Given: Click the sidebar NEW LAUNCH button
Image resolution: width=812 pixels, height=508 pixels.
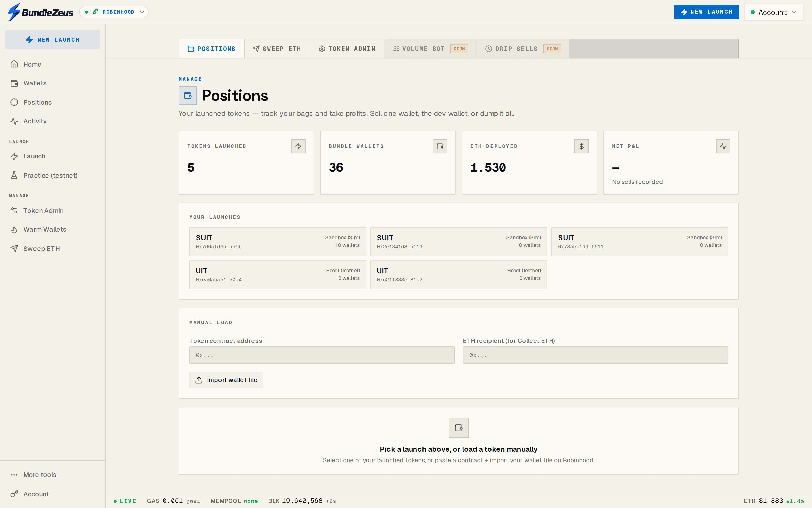Looking at the screenshot, I should tap(52, 40).
